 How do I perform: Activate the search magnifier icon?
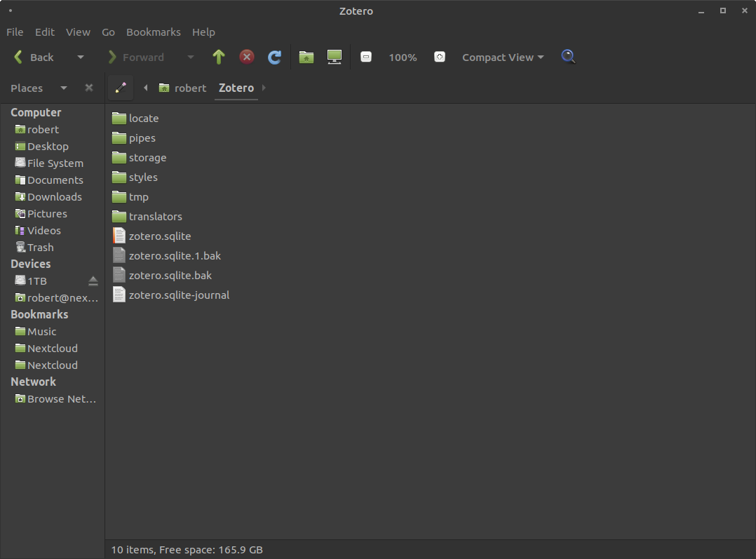(x=568, y=57)
